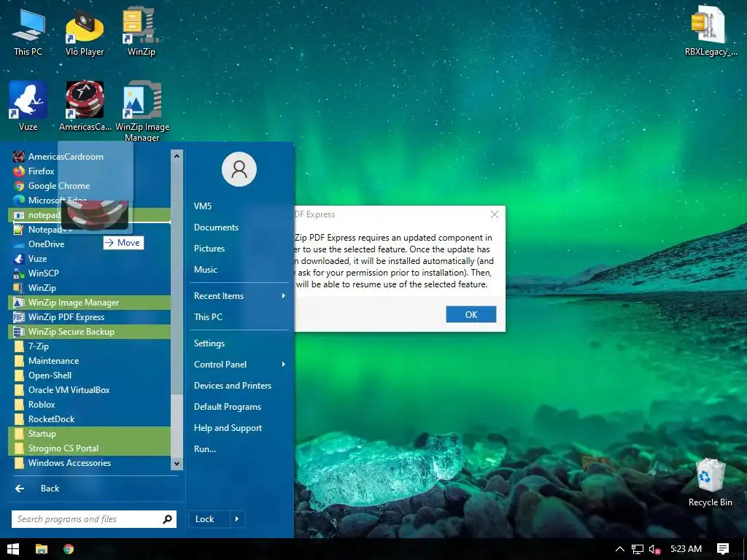747x560 pixels.
Task: Open WinZip Image Manager desktop shortcut
Action: click(x=142, y=111)
